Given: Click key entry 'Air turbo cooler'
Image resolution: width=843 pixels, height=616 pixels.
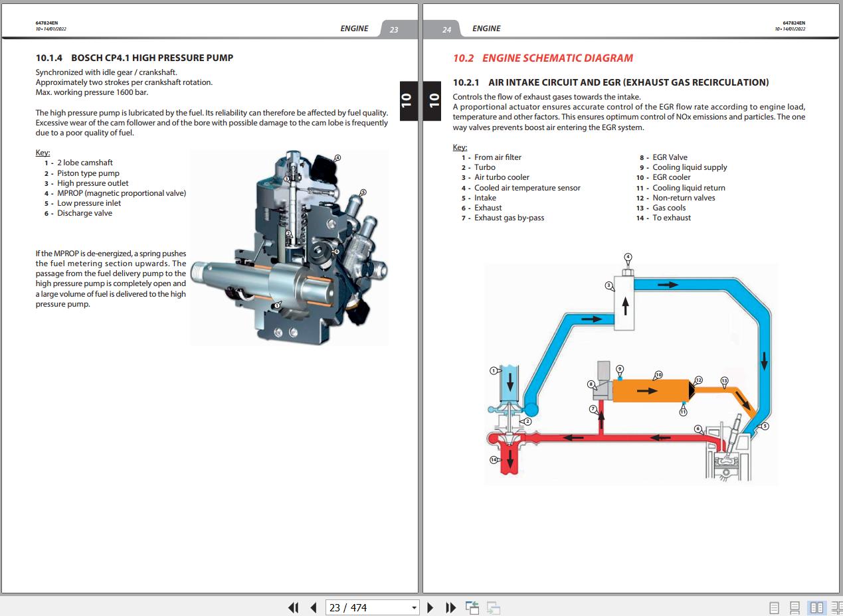Looking at the screenshot, I should tap(502, 177).
